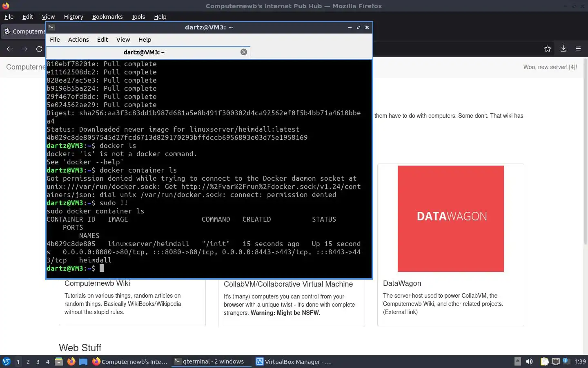Open Firefox downloads panel
Viewport: 588px width, 368px height.
tap(563, 49)
